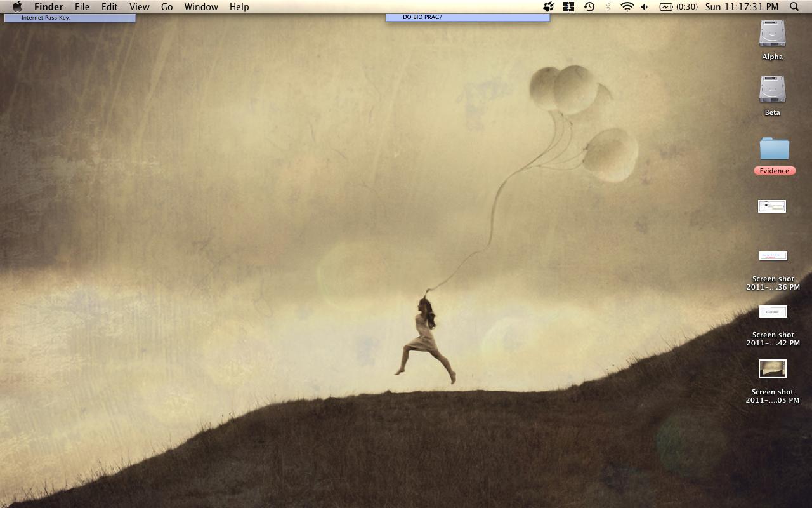
Task: Select the Alpha hard drive icon
Action: (773, 33)
